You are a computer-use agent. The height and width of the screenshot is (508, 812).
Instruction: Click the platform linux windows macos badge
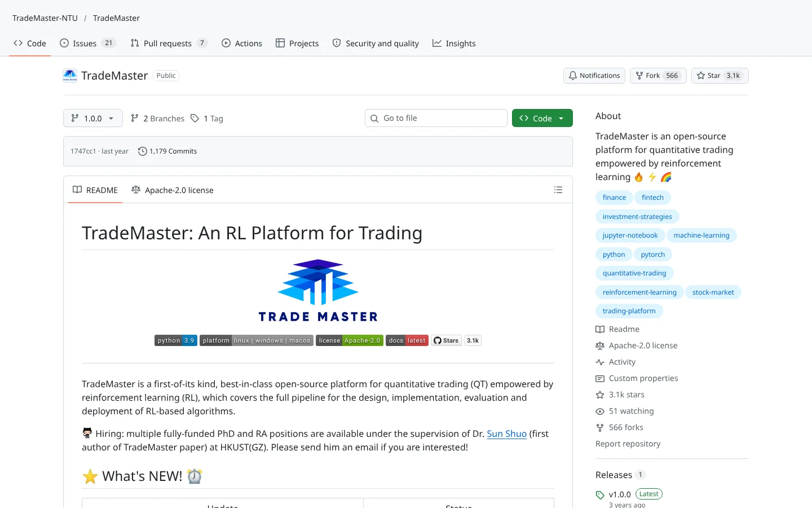tap(257, 340)
